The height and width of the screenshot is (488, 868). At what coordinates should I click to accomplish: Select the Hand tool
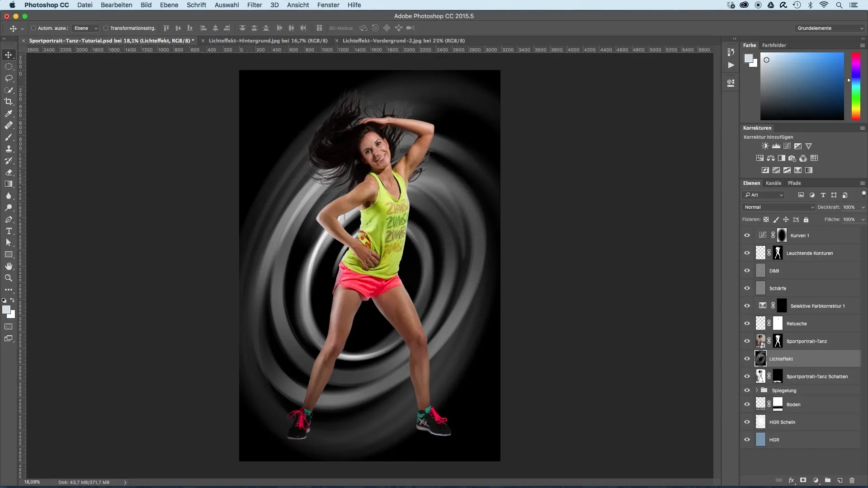click(x=9, y=266)
